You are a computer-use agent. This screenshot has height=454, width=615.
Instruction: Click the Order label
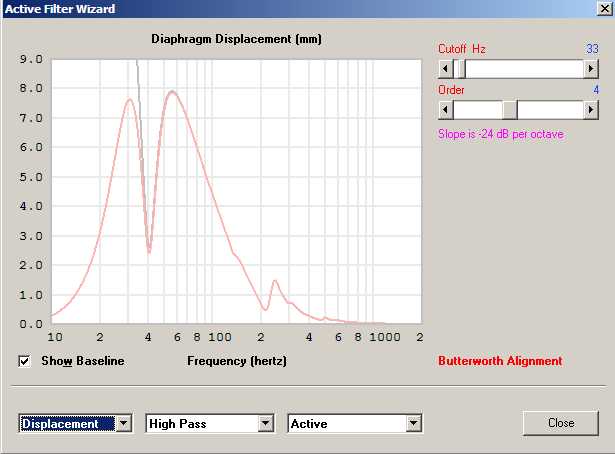coord(451,90)
